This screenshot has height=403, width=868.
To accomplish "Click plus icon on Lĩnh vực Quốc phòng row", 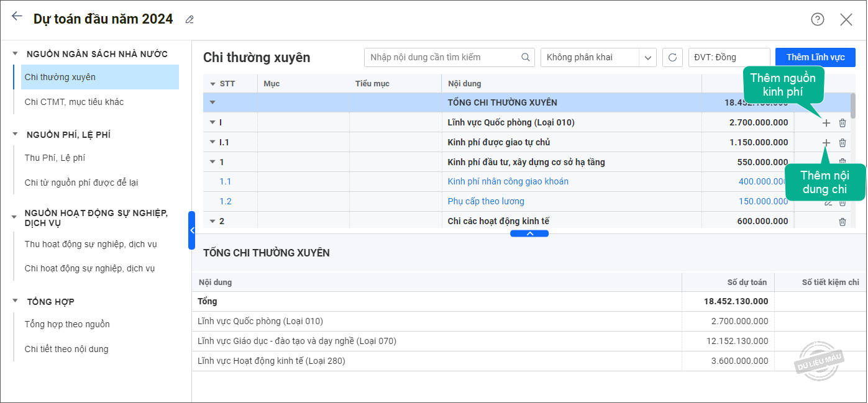I will point(826,123).
